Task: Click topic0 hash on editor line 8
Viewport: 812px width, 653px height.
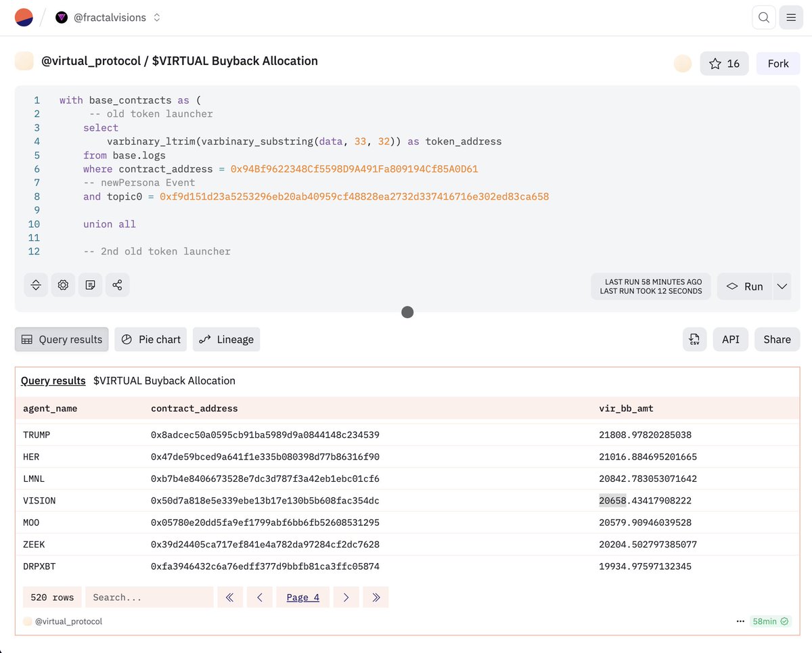Action: (354, 196)
